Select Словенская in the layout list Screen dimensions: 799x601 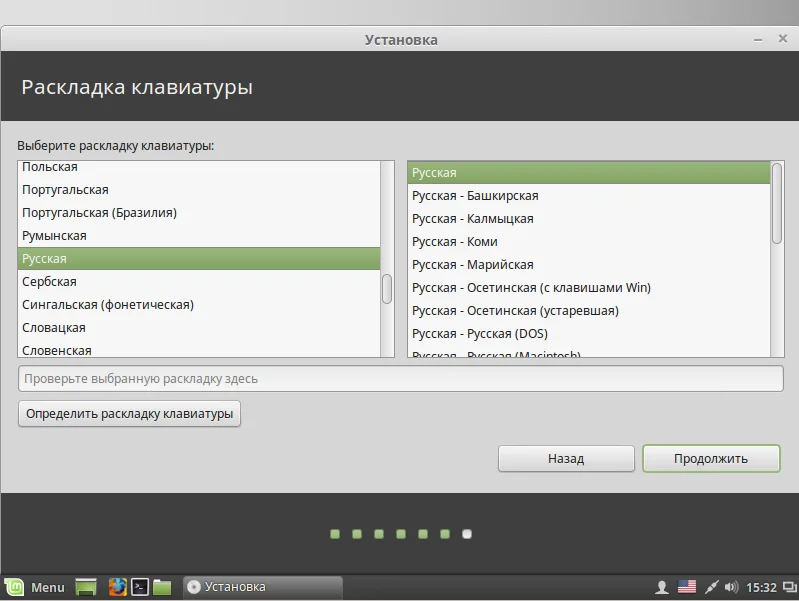click(x=199, y=349)
